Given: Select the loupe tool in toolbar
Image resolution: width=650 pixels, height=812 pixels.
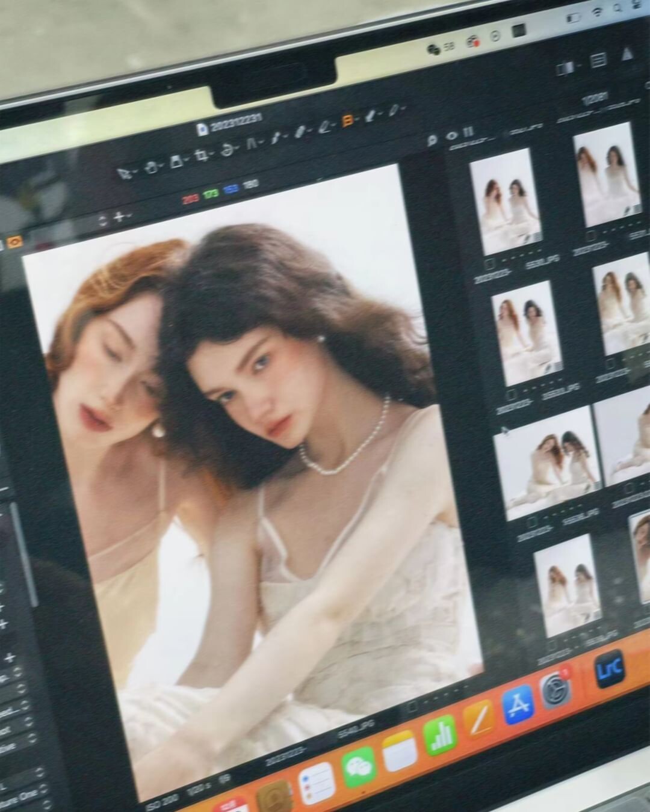Looking at the screenshot, I should pos(176,161).
